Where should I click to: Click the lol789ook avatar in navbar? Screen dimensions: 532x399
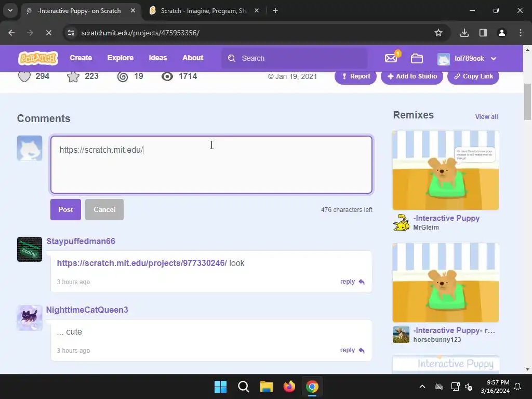click(444, 58)
